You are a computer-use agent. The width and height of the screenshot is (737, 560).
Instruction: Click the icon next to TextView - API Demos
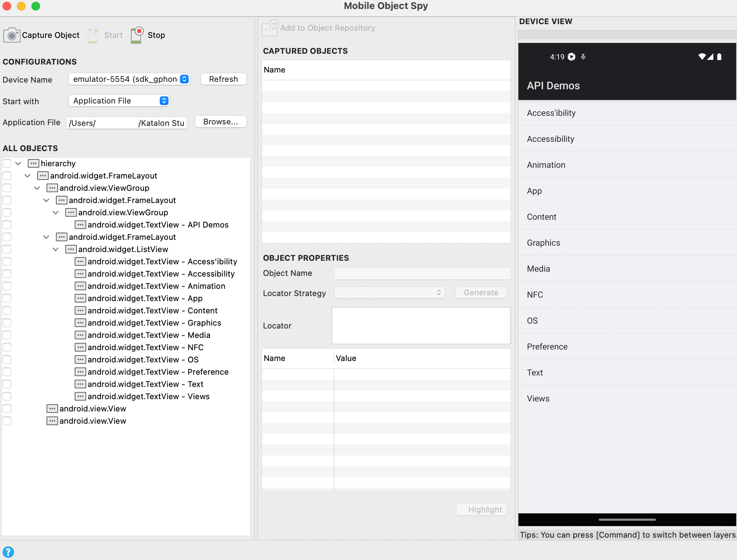pos(80,224)
